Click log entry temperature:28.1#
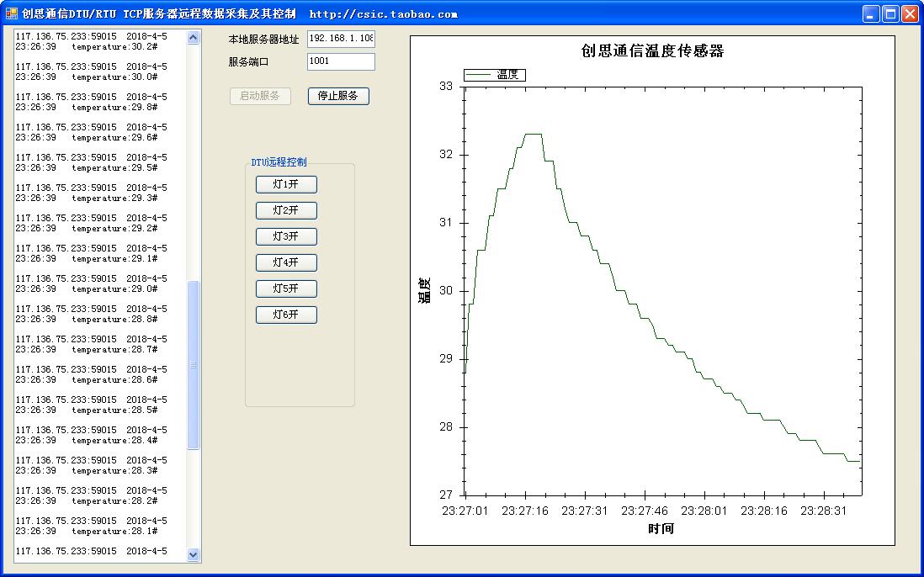Screen dimensions: 924x577 (x=114, y=532)
